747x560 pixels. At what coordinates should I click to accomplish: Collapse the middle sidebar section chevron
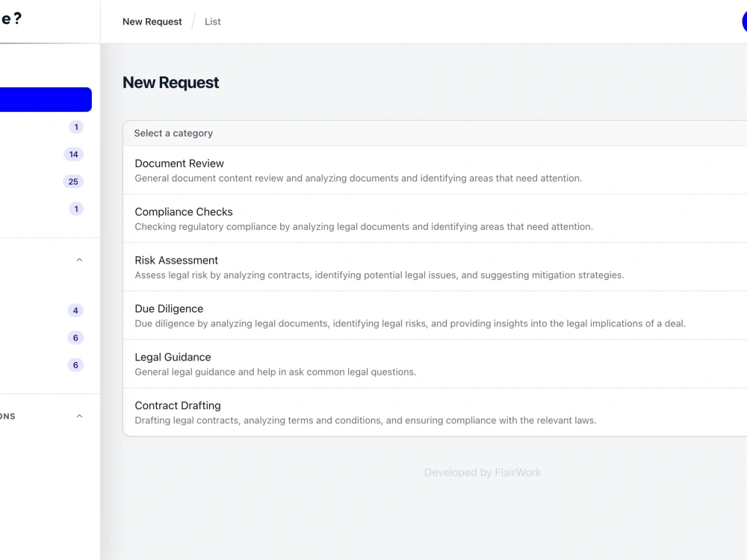click(x=80, y=260)
